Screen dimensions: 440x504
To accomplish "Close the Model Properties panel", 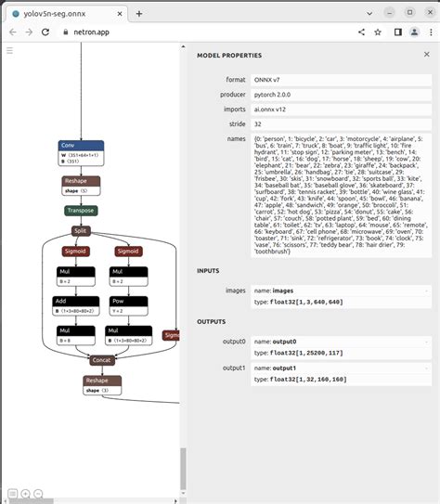I will [x=426, y=55].
